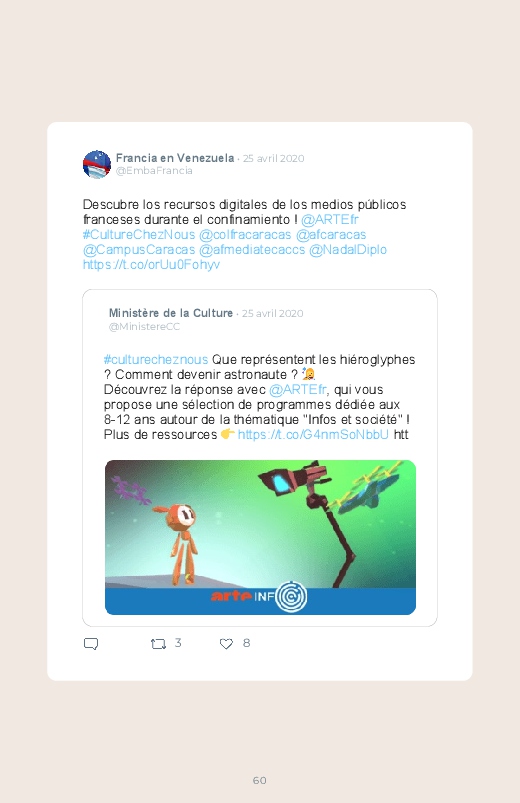Viewport: 520px width, 803px height.
Task: Open the Ministère de la Culture account name
Action: (171, 313)
